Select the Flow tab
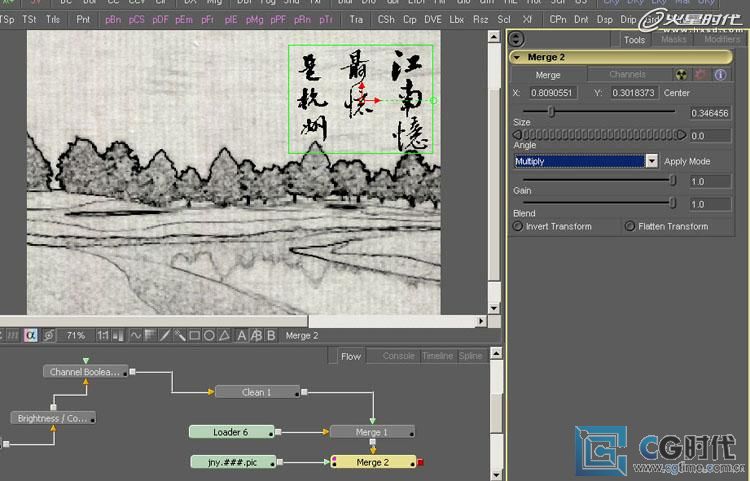 351,356
